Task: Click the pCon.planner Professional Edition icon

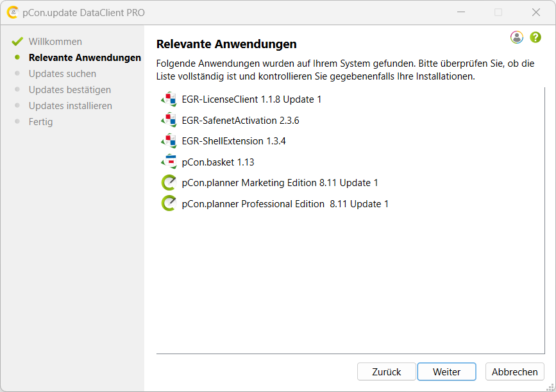Action: [x=169, y=203]
